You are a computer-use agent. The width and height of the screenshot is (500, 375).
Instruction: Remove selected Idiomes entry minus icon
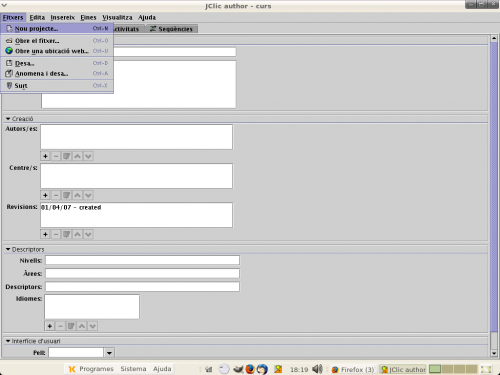point(60,326)
